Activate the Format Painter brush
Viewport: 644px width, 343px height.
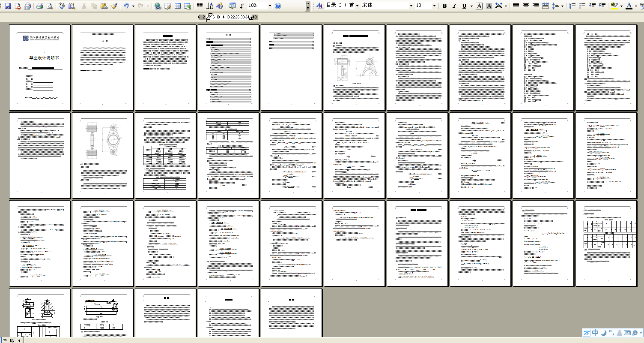pos(114,6)
